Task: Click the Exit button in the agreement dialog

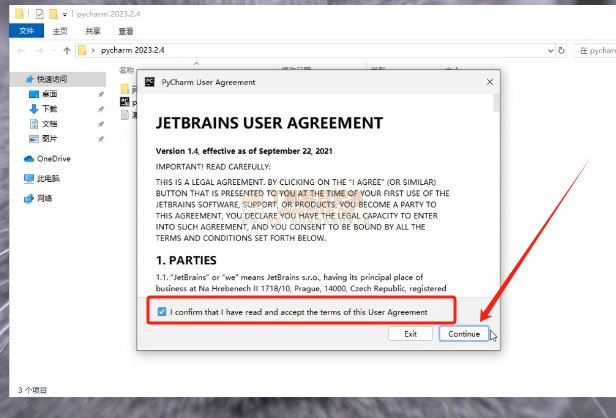Action: pos(410,334)
